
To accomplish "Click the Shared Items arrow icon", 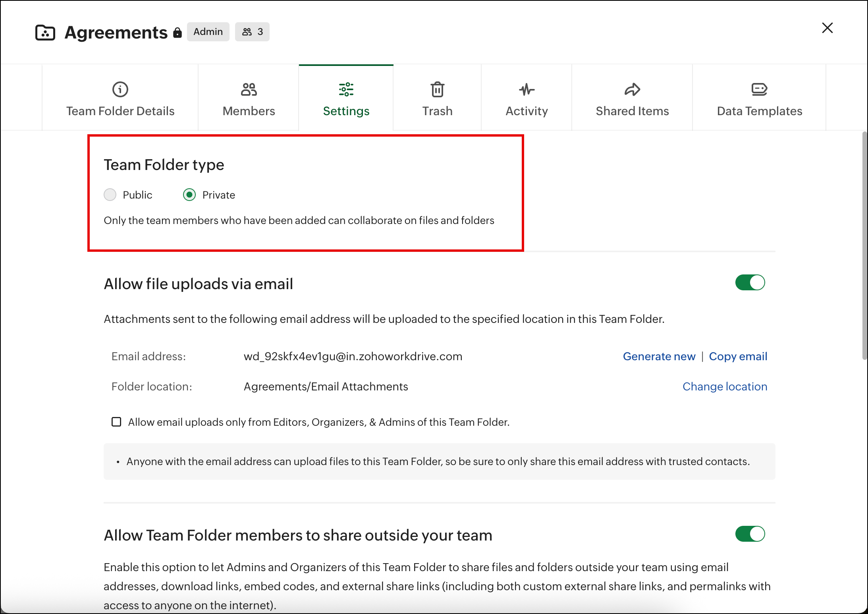I will point(632,89).
